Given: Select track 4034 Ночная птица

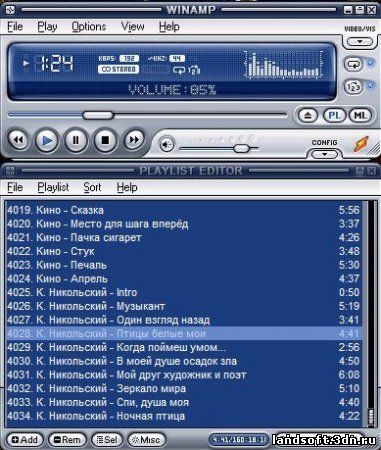Looking at the screenshot, I should pos(184,416).
